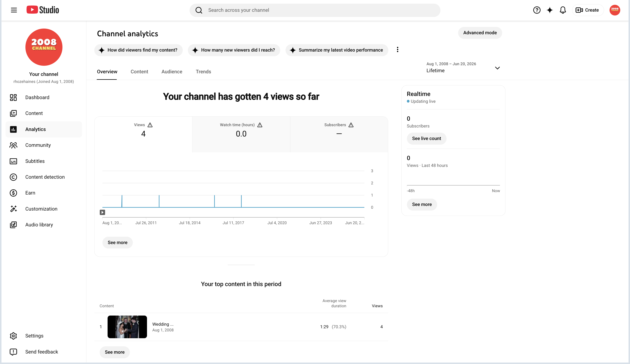This screenshot has height=364, width=630.
Task: Open Community in the sidebar
Action: pyautogui.click(x=44, y=145)
